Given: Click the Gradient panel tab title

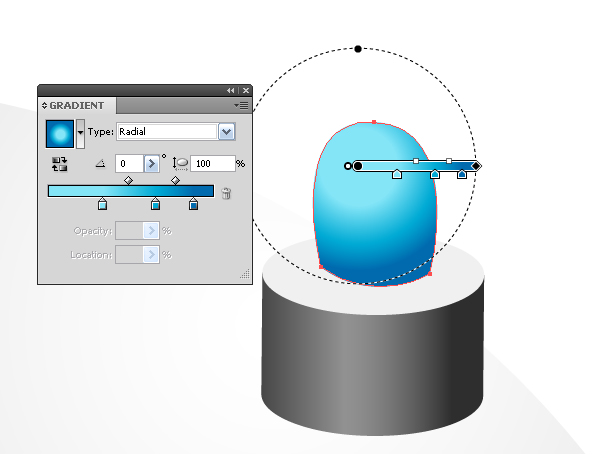Looking at the screenshot, I should click(77, 106).
